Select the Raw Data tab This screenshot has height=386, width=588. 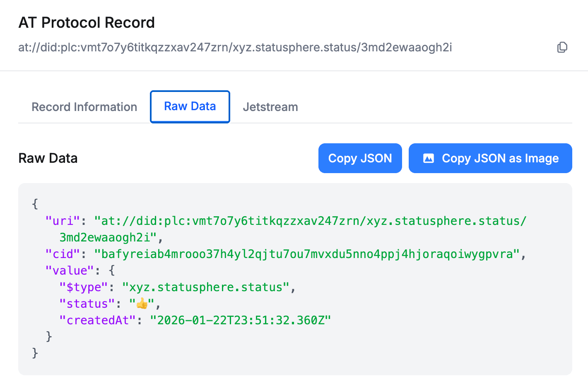(x=190, y=106)
